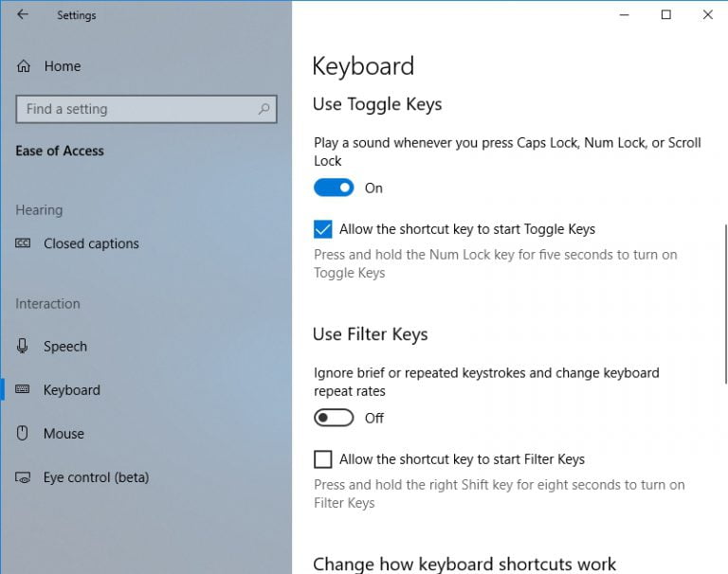Viewport: 728px width, 574px height.
Task: Click the Keyboard icon in sidebar
Action: click(x=24, y=390)
